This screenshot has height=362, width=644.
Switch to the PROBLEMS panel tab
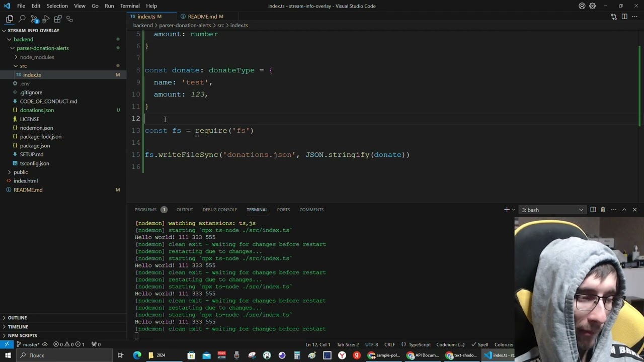click(x=145, y=210)
